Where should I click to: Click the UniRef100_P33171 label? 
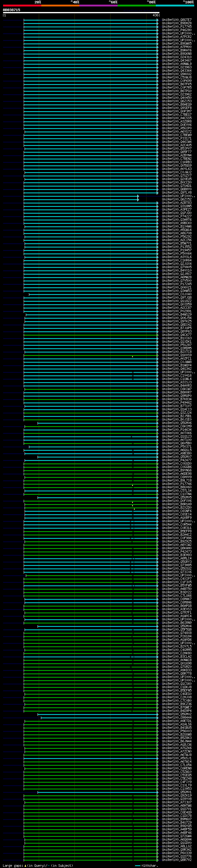pos(176,139)
